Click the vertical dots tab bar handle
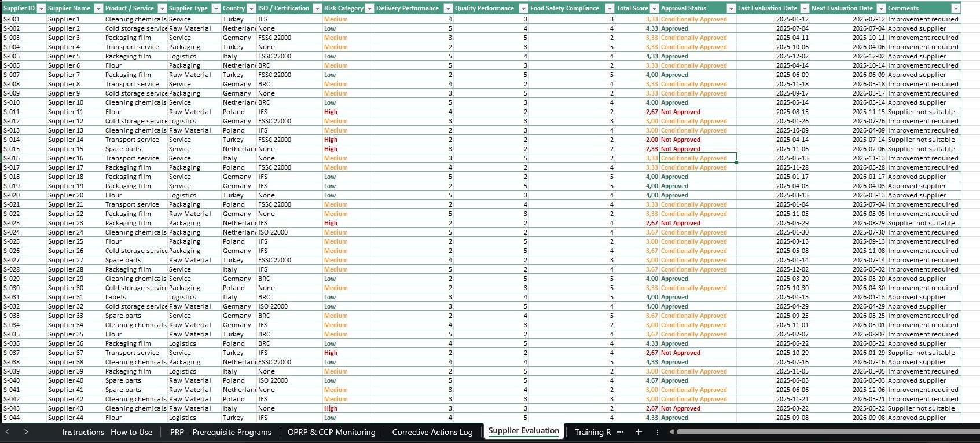Image resolution: width=980 pixels, height=443 pixels. 657,432
